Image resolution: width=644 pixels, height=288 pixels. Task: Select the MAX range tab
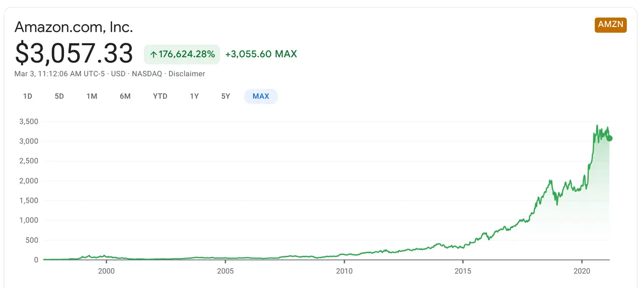[x=261, y=96]
